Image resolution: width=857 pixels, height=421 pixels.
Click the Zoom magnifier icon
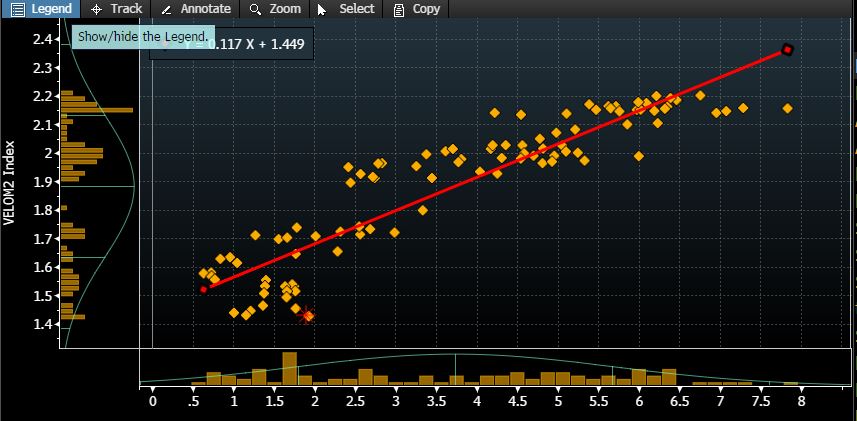coord(255,9)
